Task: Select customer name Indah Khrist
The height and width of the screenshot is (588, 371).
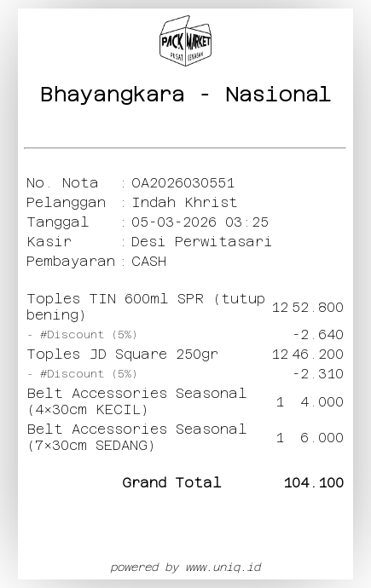Action: pyautogui.click(x=184, y=203)
